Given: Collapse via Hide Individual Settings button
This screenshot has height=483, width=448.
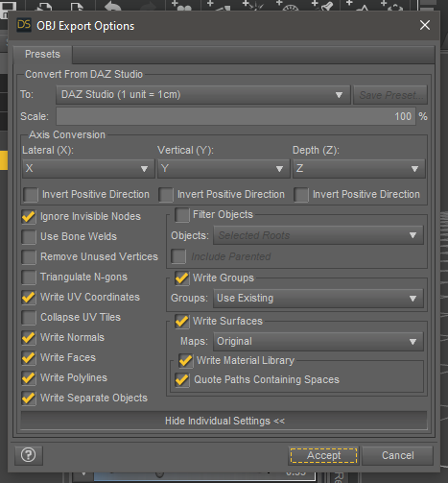Looking at the screenshot, I should 224,421.
